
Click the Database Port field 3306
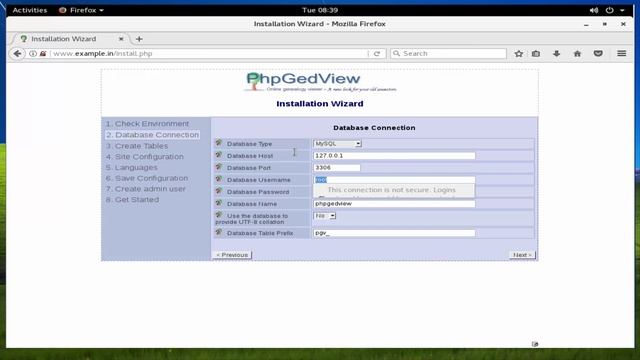coord(337,167)
